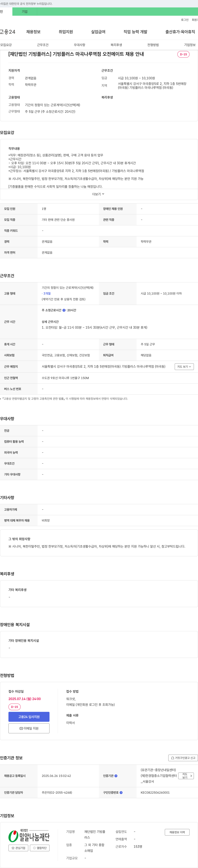Click the 근무 형태 value 주 5일 근무
Viewport: 198px width, 868px height.
click(148, 344)
